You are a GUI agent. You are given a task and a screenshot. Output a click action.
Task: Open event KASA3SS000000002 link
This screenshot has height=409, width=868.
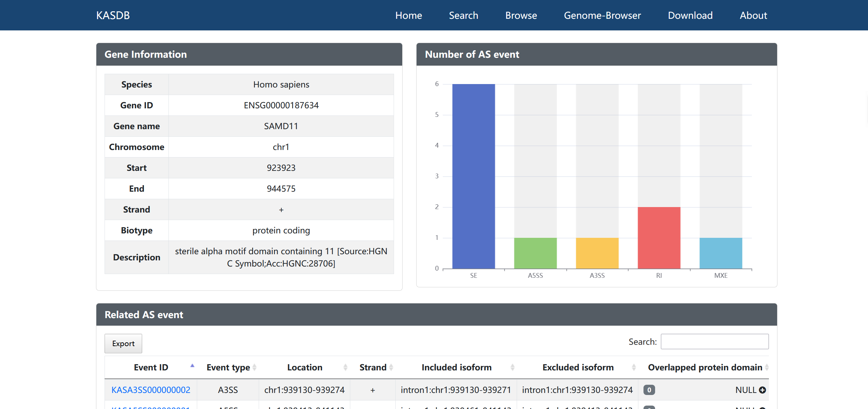(x=151, y=390)
